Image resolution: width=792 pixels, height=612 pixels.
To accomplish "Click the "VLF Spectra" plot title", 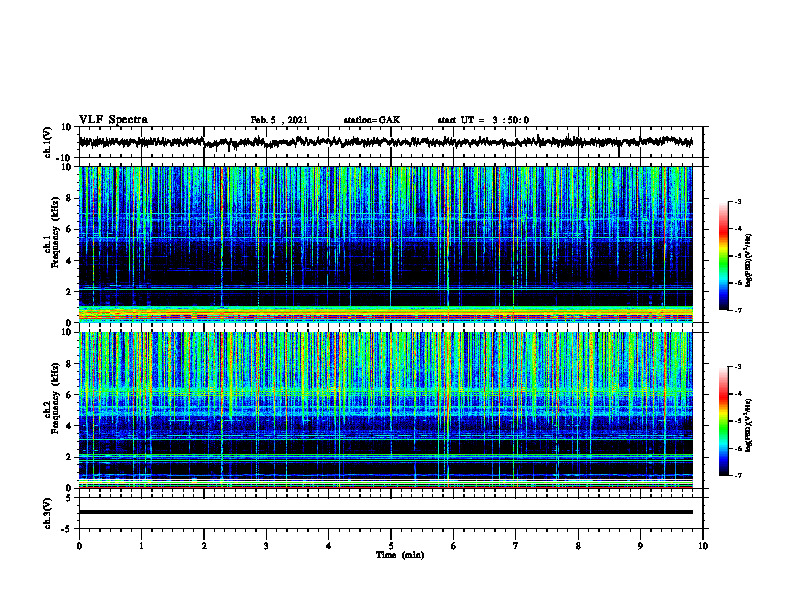I will 113,120.
